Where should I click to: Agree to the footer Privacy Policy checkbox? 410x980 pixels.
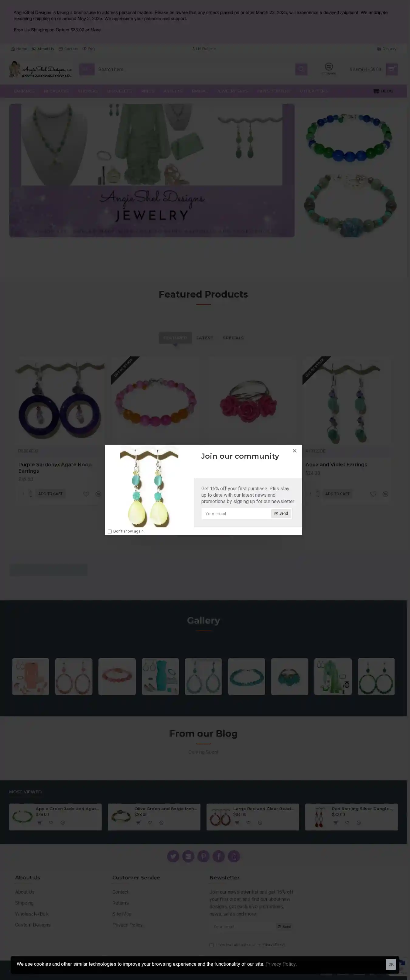pos(212,945)
